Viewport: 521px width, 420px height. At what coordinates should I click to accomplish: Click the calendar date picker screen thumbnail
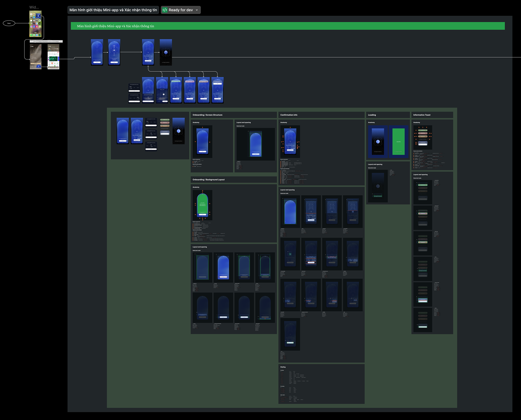pos(162,90)
